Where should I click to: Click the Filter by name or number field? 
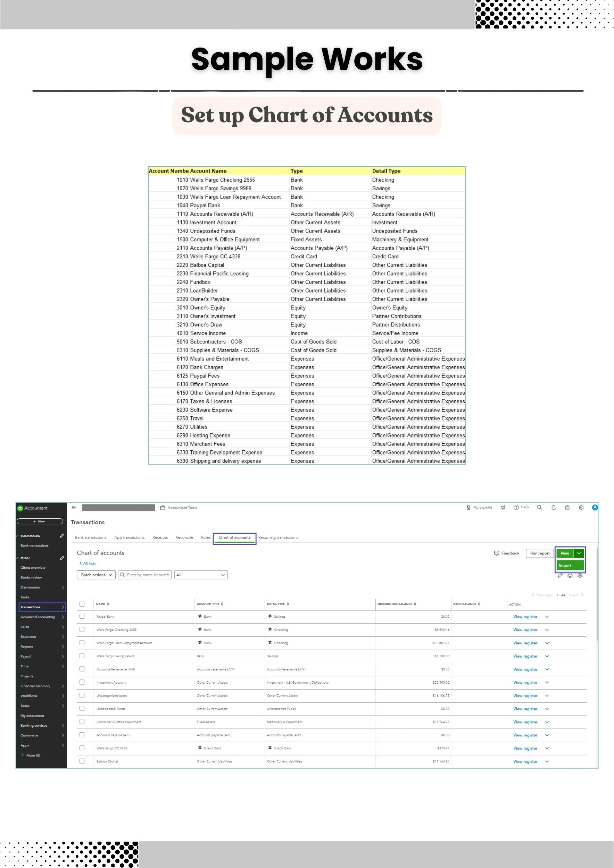point(145,575)
